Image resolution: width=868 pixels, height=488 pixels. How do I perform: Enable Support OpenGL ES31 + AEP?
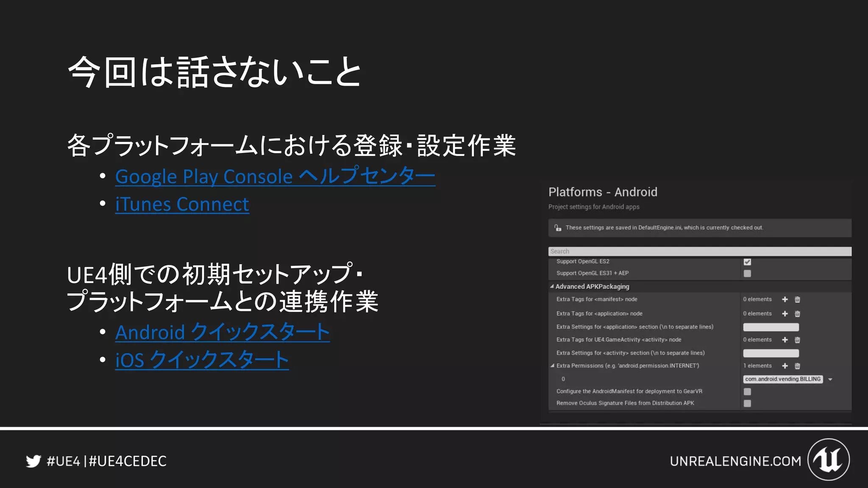click(x=747, y=274)
